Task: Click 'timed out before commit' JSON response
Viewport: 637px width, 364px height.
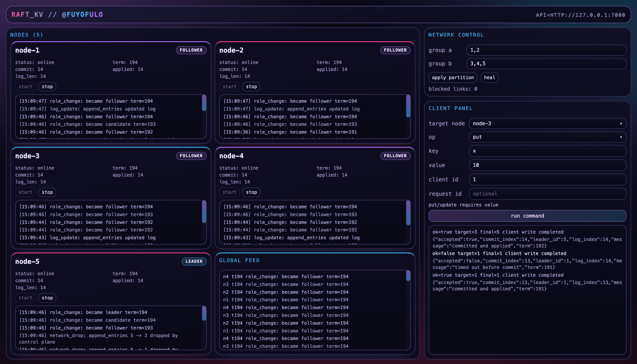Action: click(527, 264)
